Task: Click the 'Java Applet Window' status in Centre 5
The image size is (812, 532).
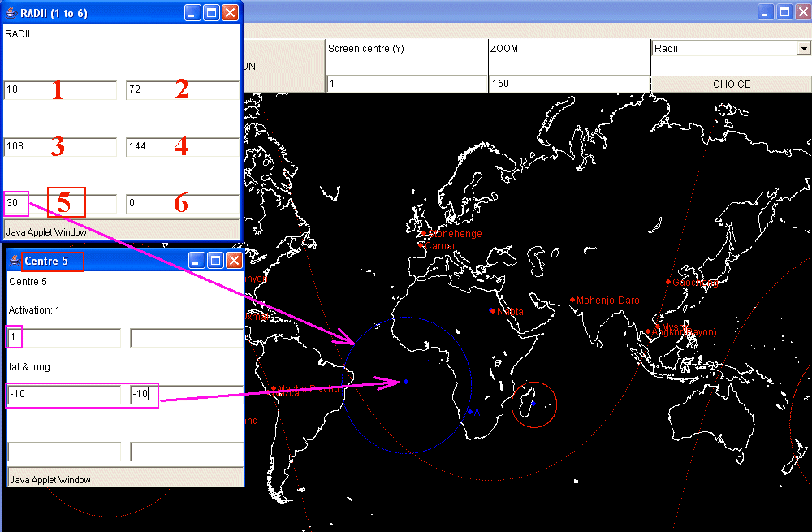Action: coord(50,480)
